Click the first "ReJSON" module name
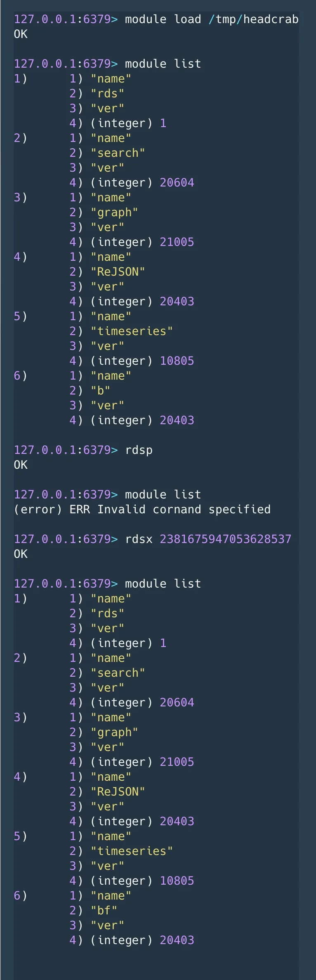 click(118, 272)
